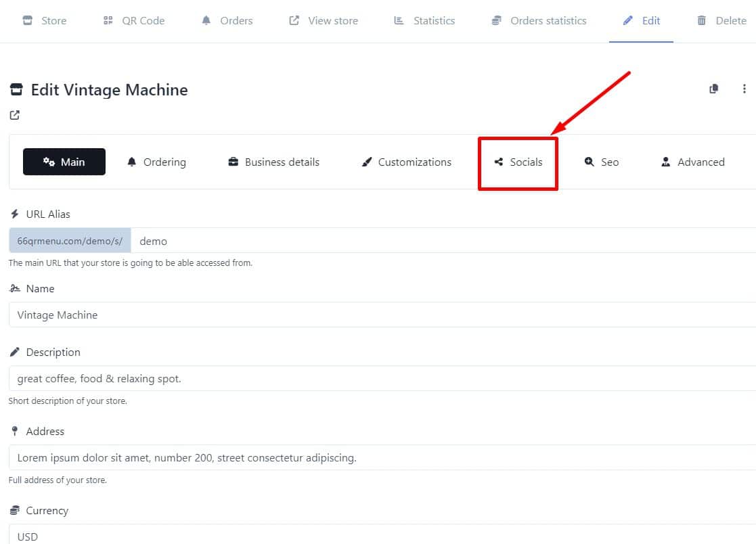This screenshot has height=544, width=756.
Task: Open the QR Code tab
Action: point(133,21)
